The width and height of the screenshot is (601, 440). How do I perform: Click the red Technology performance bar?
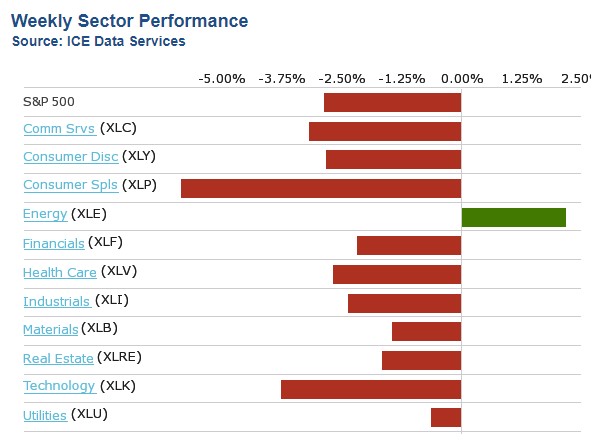370,389
